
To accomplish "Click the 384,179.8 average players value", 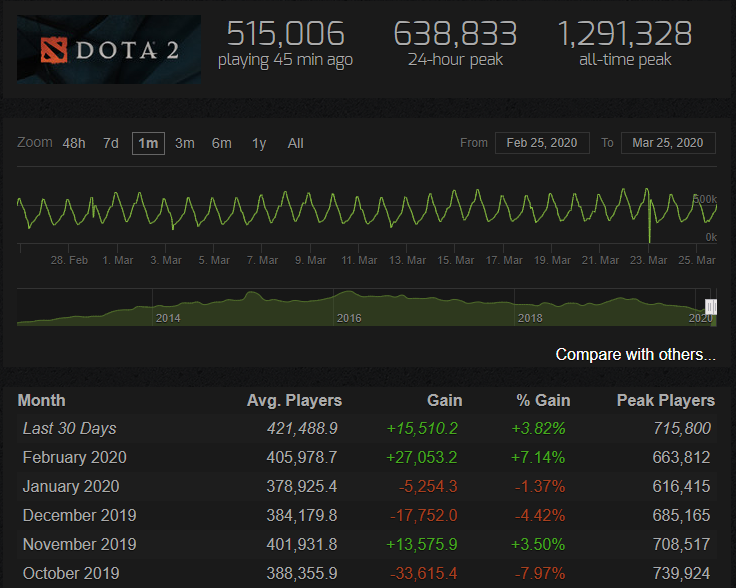I will tap(302, 515).
